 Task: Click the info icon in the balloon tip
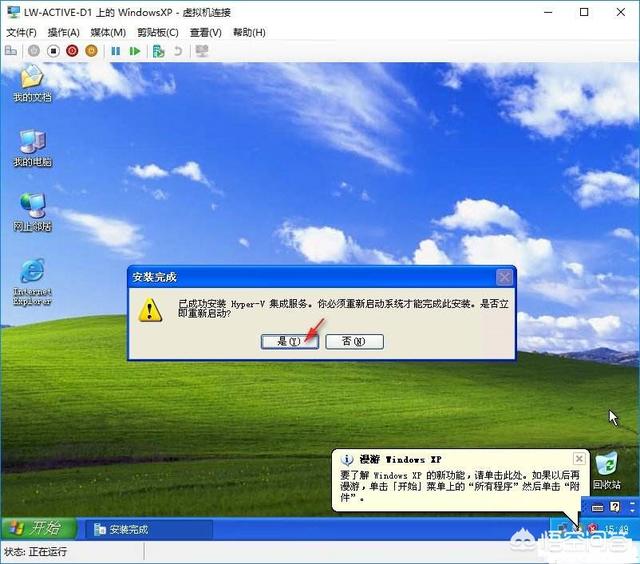pos(347,460)
